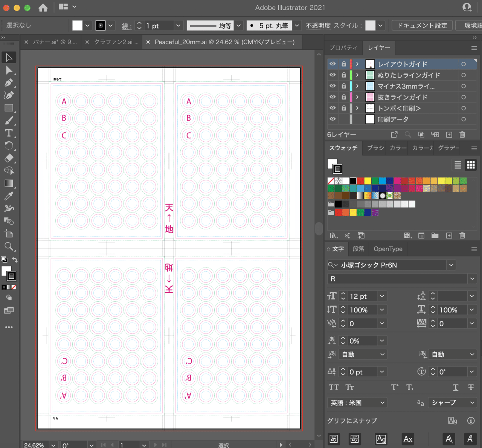Open 小塚ゴシック Pr6N font family dropdown

[x=451, y=265]
